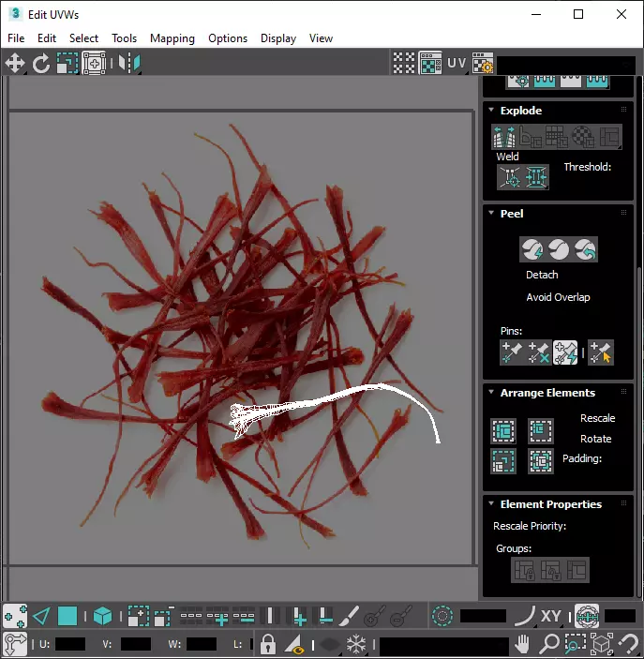Click the Pack Together icon
The image size is (644, 659).
click(x=541, y=431)
